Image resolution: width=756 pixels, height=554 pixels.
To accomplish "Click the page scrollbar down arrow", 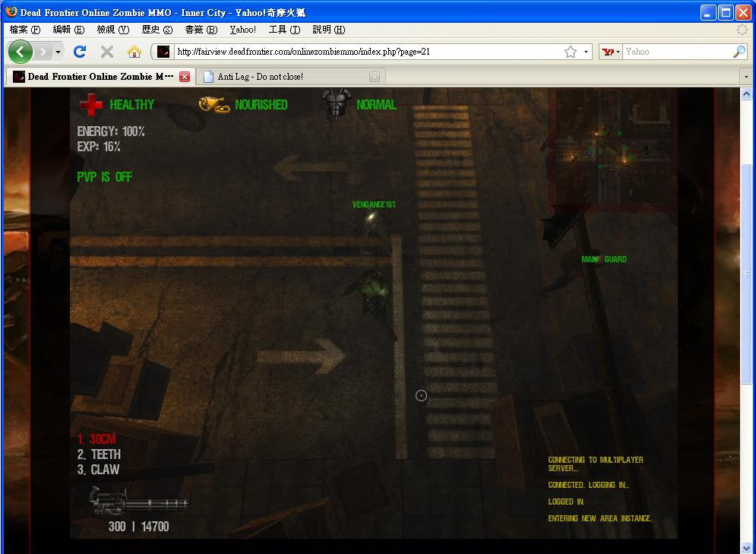I will (x=746, y=548).
